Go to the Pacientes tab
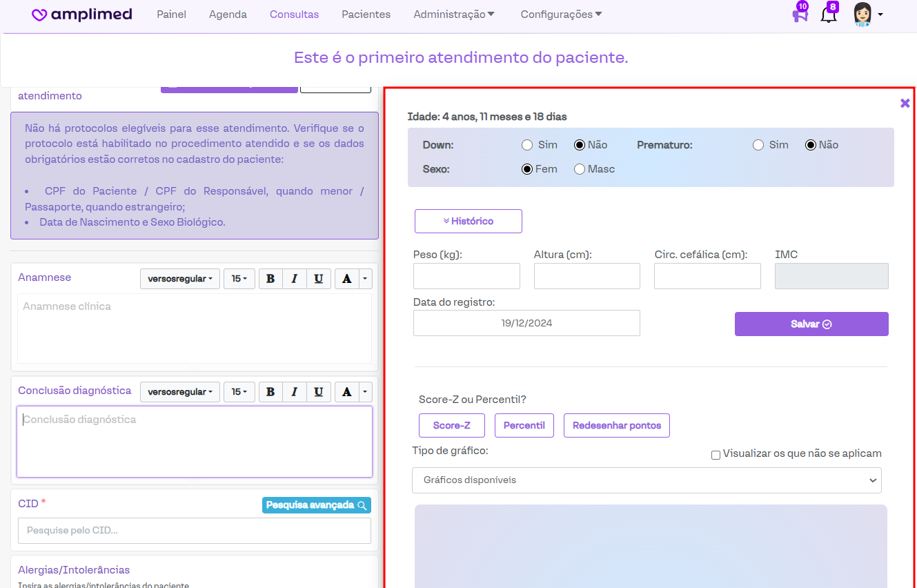 point(366,14)
